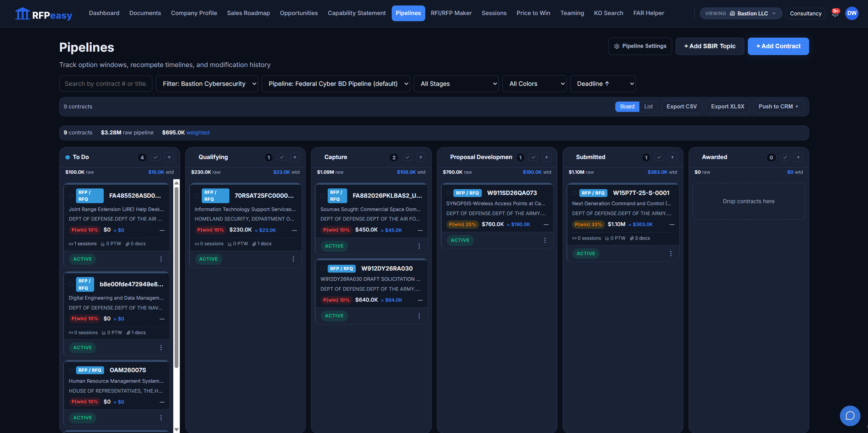The width and height of the screenshot is (868, 433).
Task: Select the FA485526ASD0 contract checkbox
Action: click(x=71, y=196)
